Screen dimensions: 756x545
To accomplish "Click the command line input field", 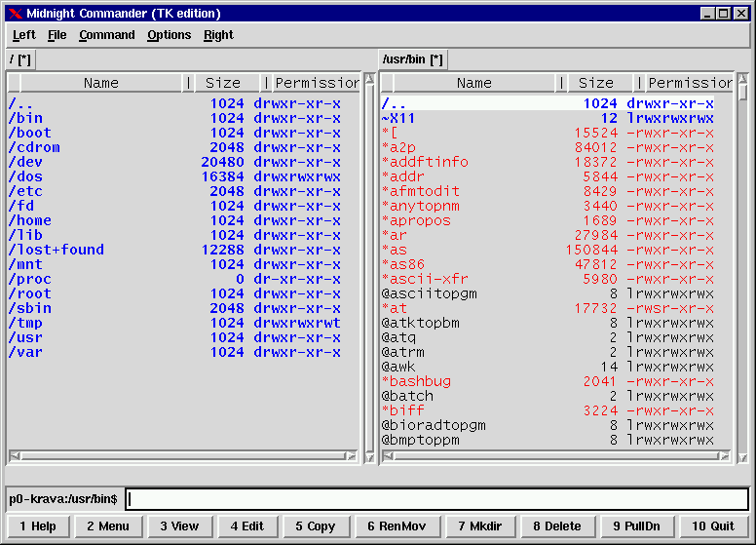I will (x=436, y=499).
